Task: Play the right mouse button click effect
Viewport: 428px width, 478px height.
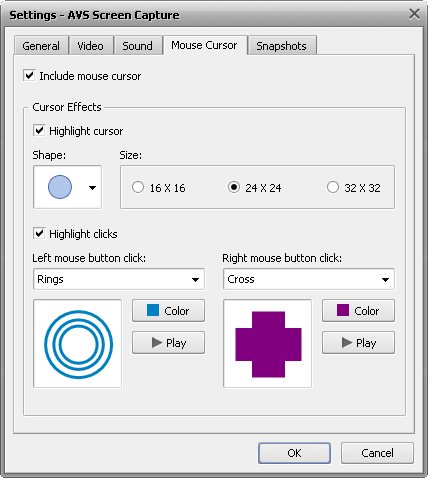Action: point(358,343)
